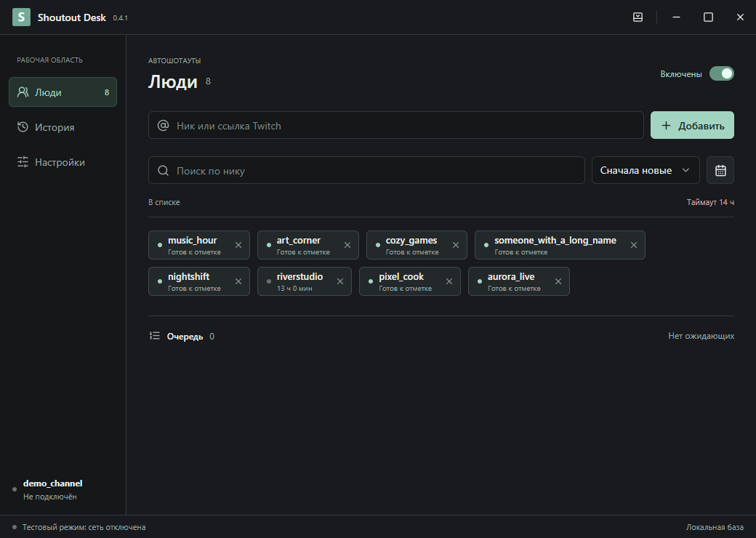Remove cozy_games chip with its X
The width and height of the screenshot is (756, 538).
(456, 245)
